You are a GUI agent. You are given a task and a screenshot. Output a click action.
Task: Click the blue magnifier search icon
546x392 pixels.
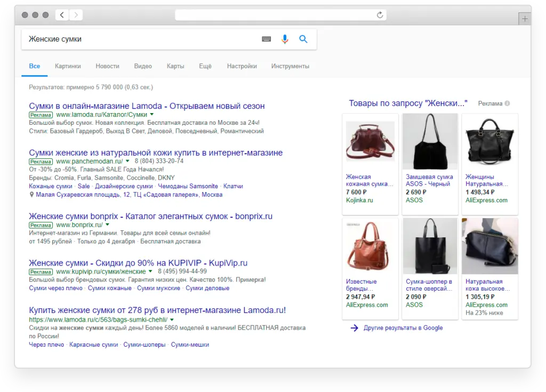tap(303, 39)
